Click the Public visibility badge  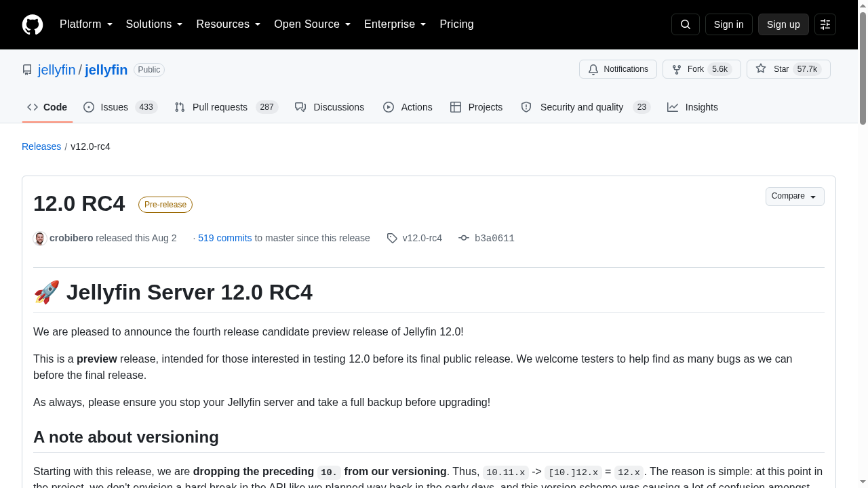pos(149,70)
